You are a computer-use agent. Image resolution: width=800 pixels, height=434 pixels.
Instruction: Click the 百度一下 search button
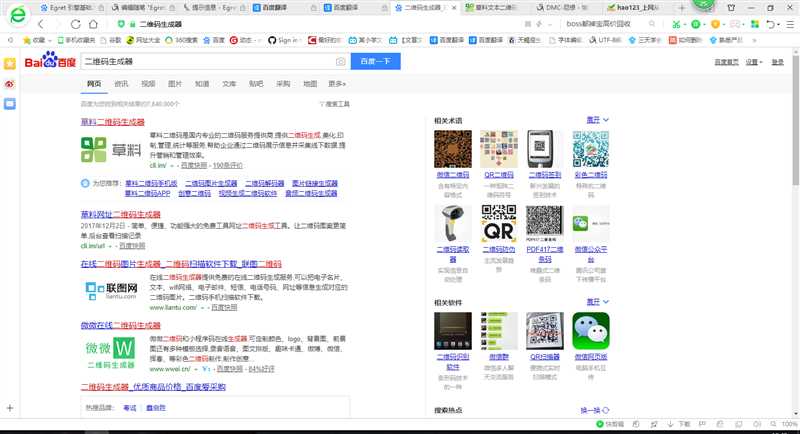point(376,61)
